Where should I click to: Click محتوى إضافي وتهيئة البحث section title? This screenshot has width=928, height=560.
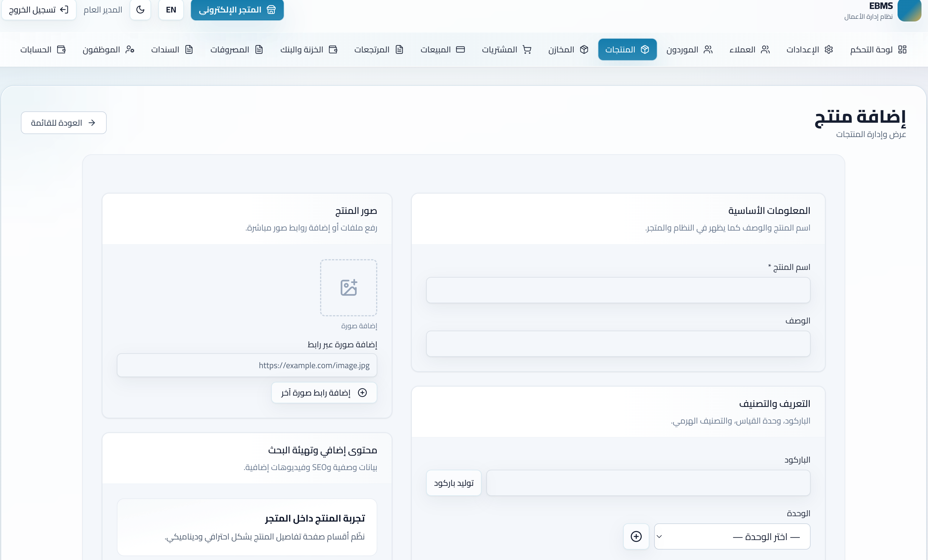[322, 450]
